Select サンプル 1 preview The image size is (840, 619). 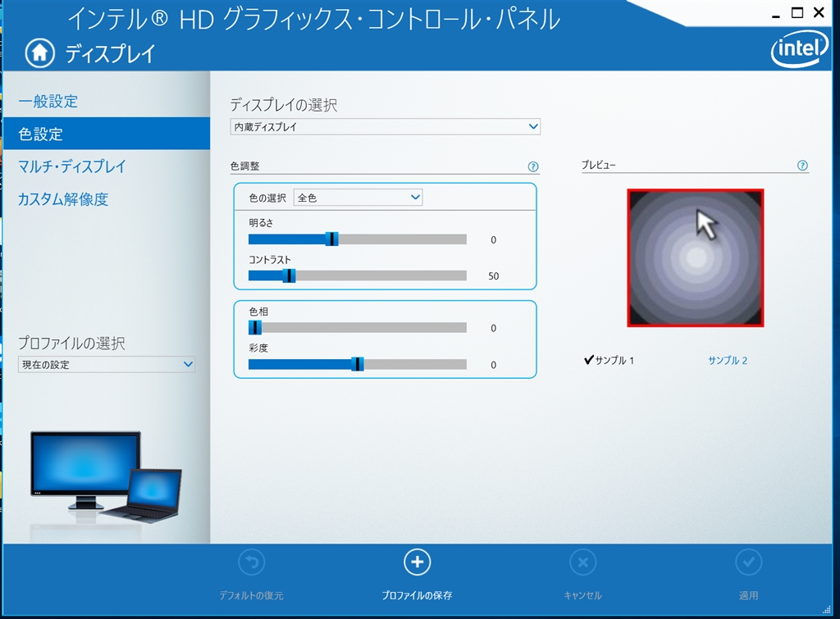pos(609,361)
